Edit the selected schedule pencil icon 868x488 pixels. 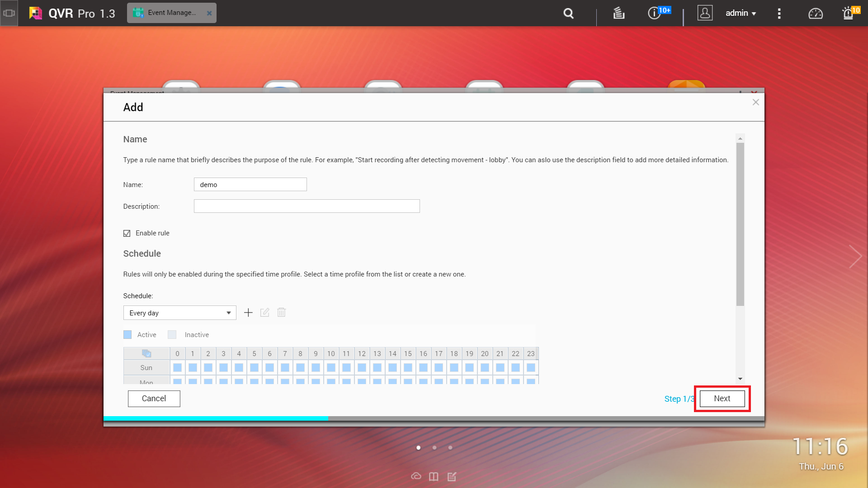click(x=265, y=313)
